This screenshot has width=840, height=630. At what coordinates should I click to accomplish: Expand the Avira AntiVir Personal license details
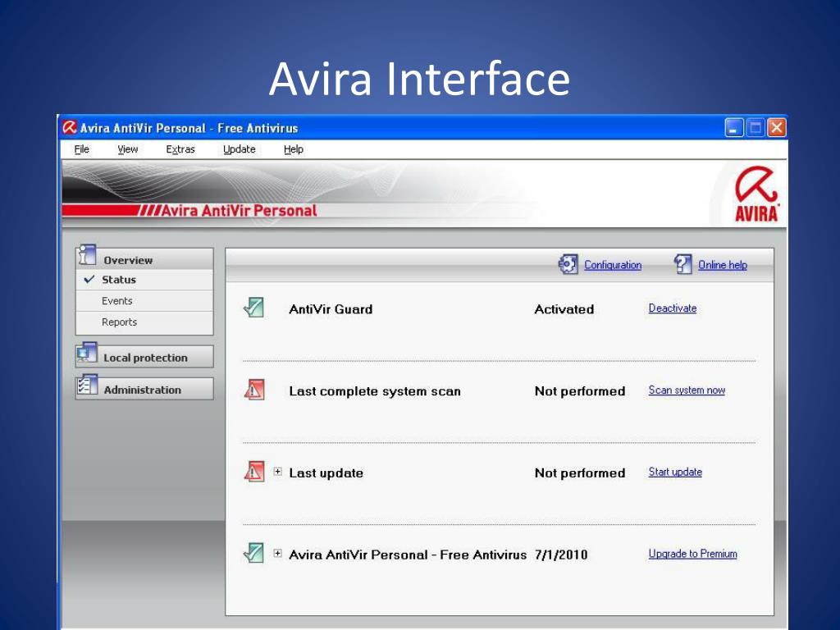tap(277, 554)
